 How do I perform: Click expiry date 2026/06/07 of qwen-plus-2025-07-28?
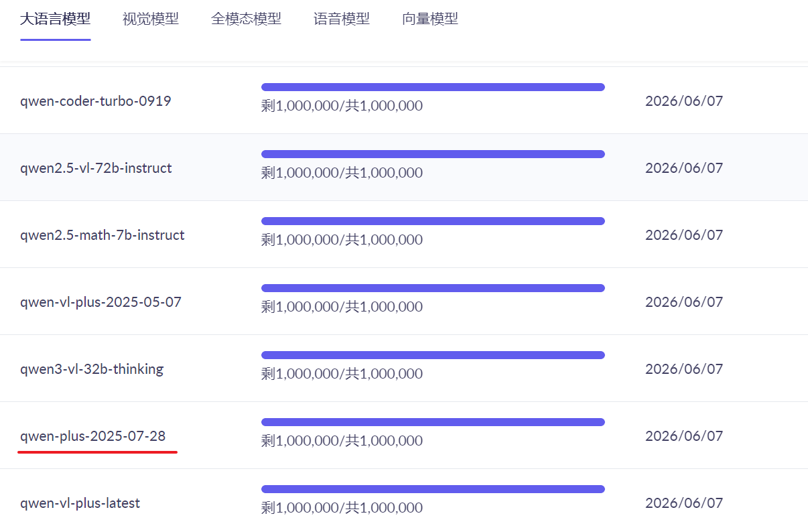pos(684,436)
